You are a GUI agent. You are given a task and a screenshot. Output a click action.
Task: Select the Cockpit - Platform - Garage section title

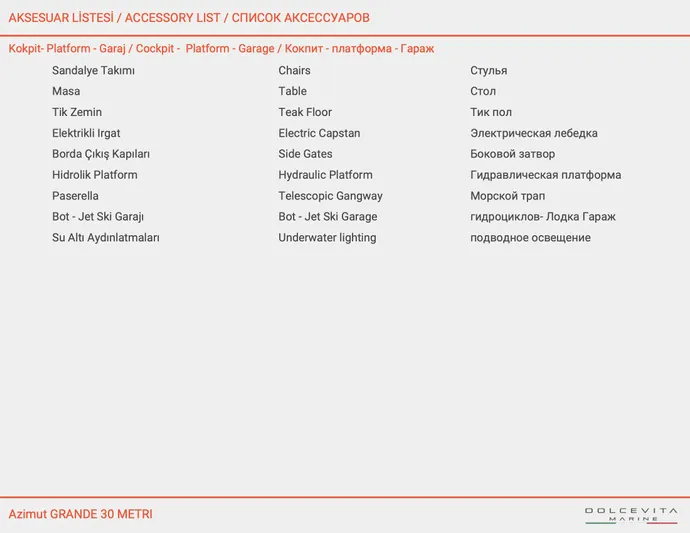pyautogui.click(x=221, y=48)
